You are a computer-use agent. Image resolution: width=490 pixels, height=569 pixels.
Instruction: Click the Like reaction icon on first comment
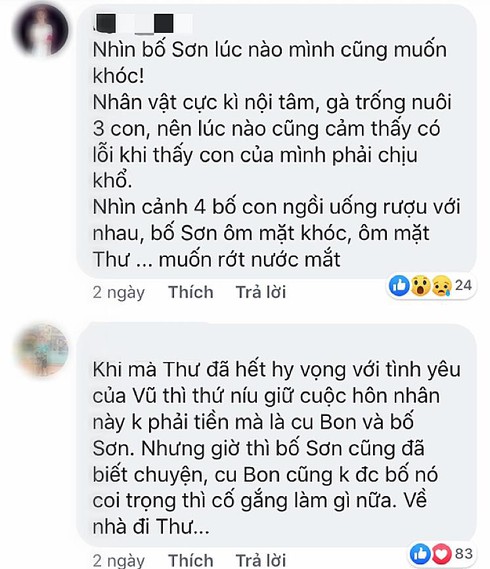pyautogui.click(x=399, y=286)
